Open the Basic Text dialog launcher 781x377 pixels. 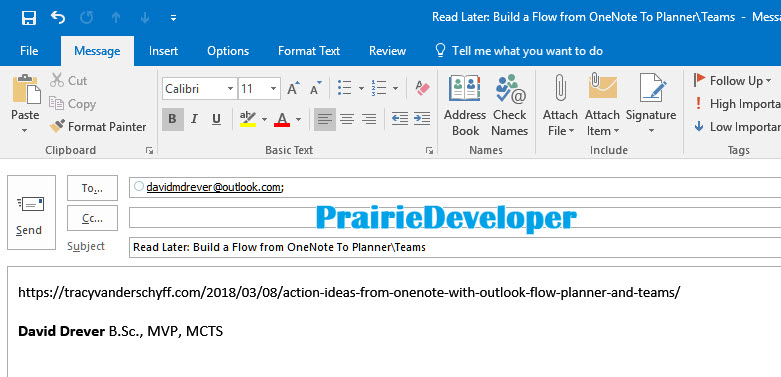[x=429, y=150]
